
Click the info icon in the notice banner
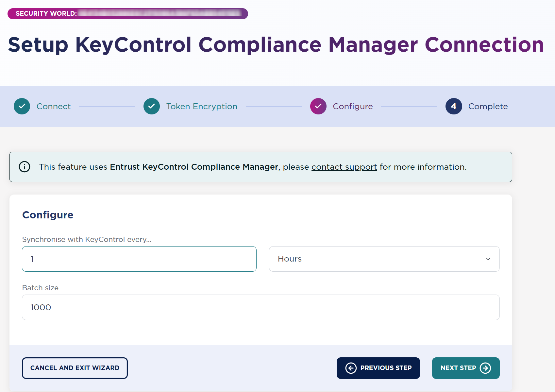[x=25, y=167]
